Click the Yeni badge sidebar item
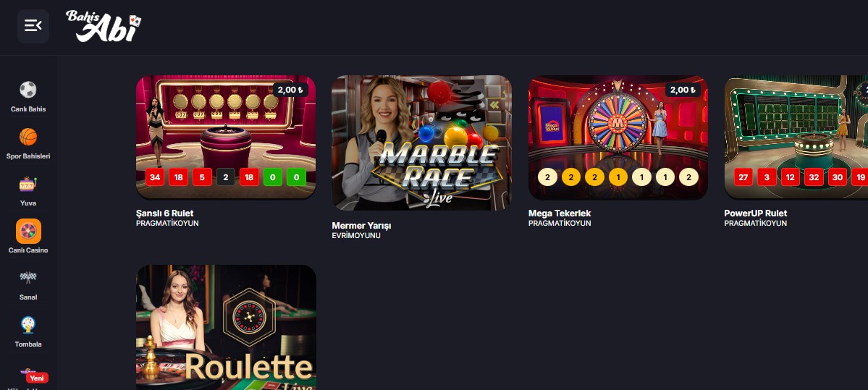 click(x=36, y=378)
